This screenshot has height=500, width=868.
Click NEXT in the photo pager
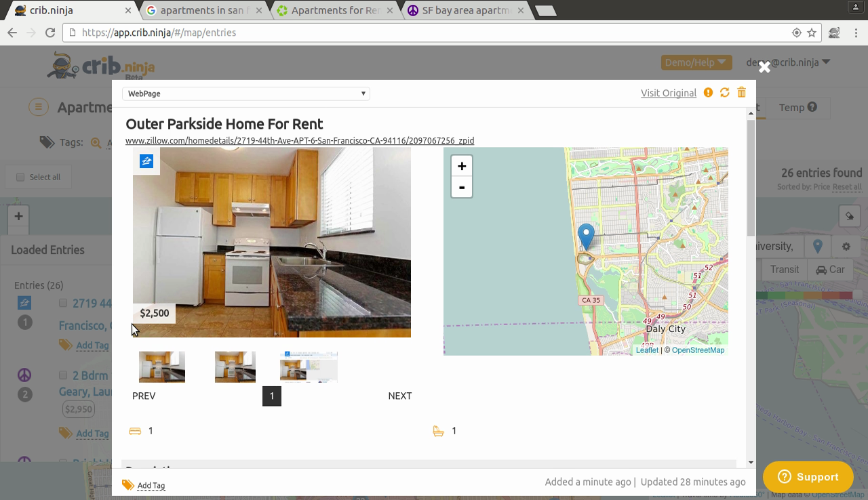pos(400,396)
